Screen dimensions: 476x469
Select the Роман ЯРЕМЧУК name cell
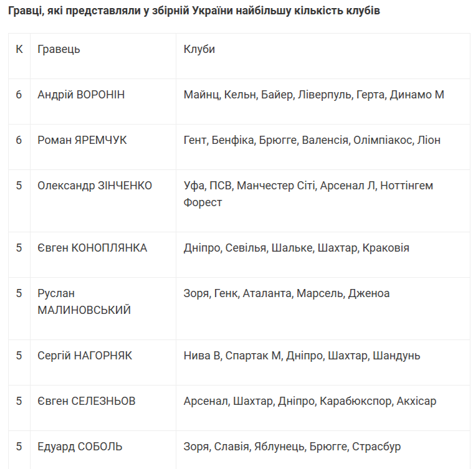[x=82, y=140]
